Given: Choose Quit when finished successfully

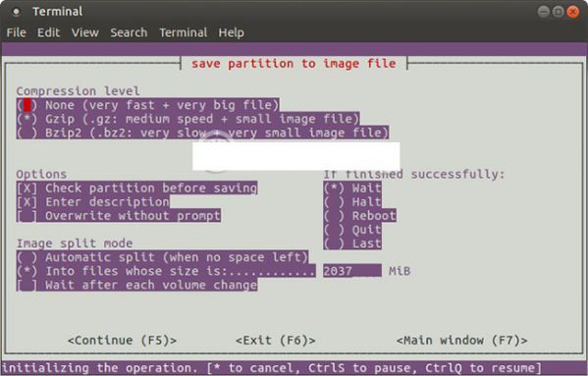Looking at the screenshot, I should coord(352,230).
